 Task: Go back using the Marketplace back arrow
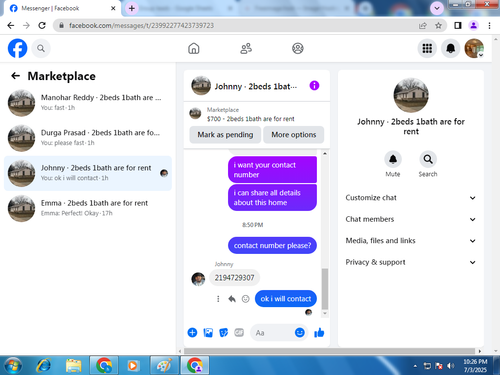(15, 76)
